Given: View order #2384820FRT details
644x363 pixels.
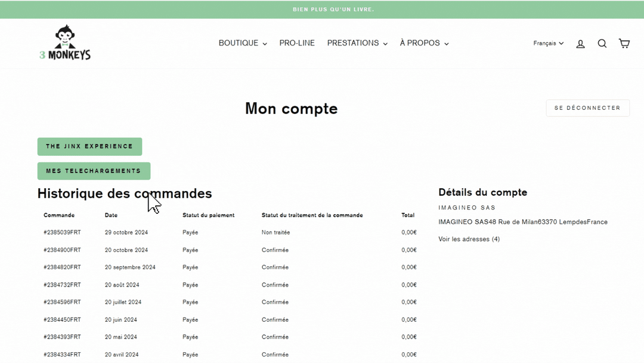Looking at the screenshot, I should [x=62, y=267].
